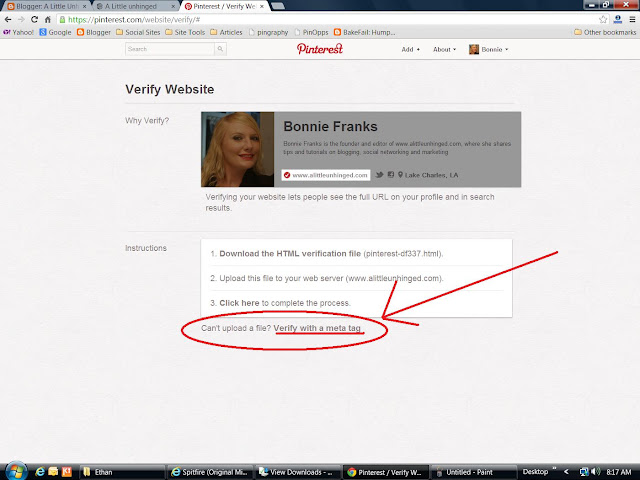This screenshot has height=480, width=640.
Task: Click the search magnifier button
Action: 220,49
